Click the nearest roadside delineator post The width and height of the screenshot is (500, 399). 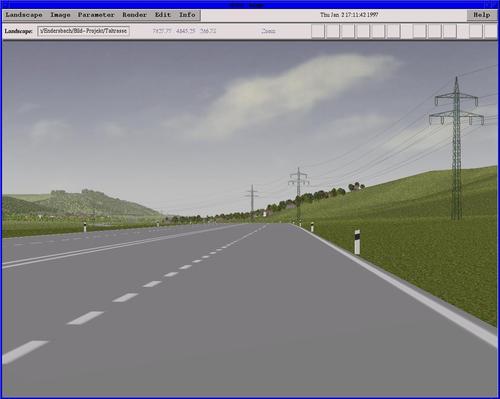coord(357,242)
